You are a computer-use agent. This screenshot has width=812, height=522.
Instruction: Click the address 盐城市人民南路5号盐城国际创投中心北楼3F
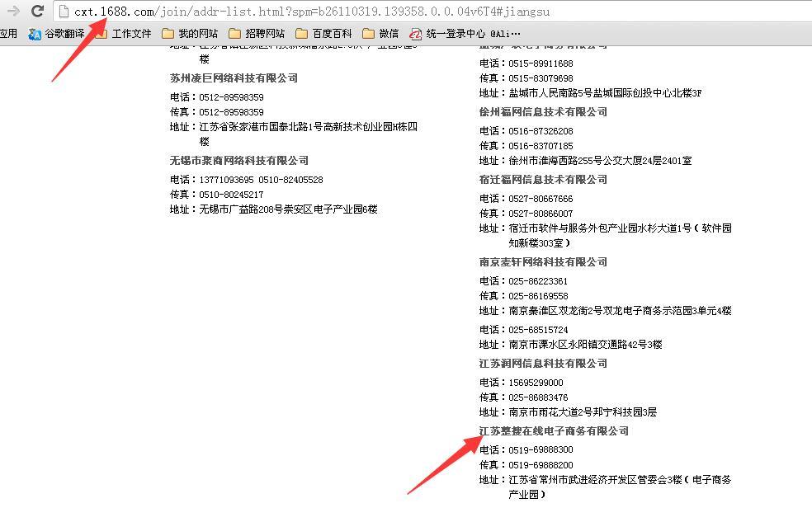605,93
